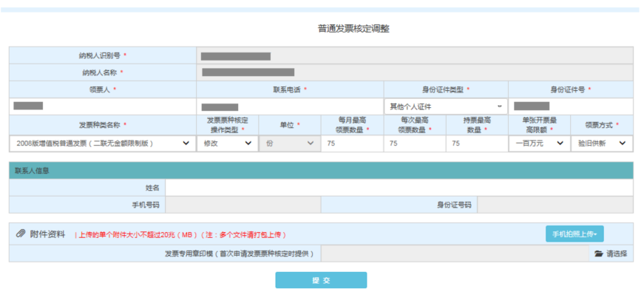The image size is (644, 306).
Task: Click the 身份证件号 input field
Action: (x=570, y=106)
